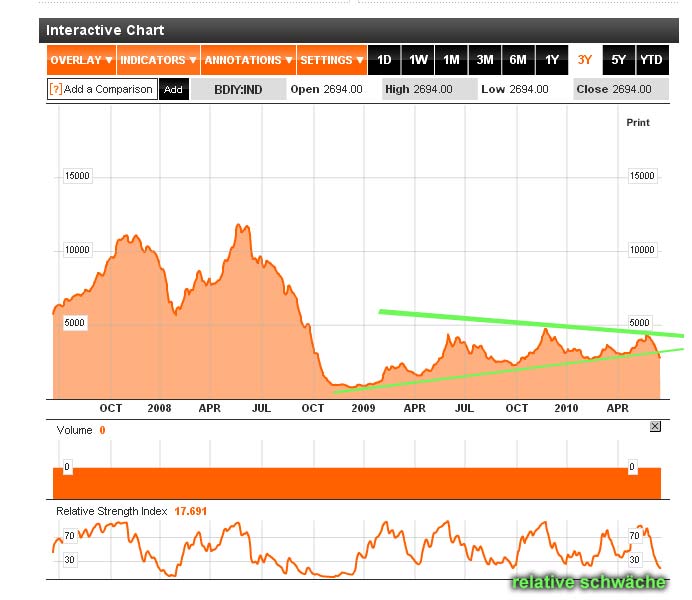Click the Add comparison button

173,90
